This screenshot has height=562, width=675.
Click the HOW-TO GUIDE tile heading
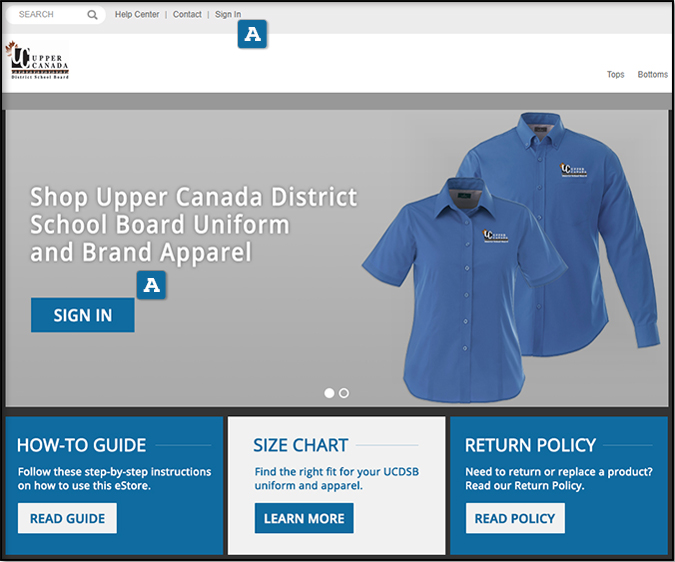[82, 445]
